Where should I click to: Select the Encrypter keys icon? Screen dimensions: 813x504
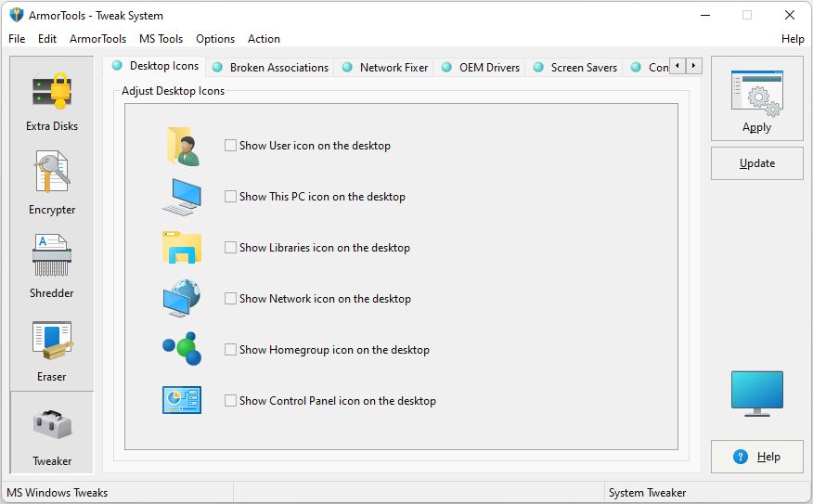(52, 174)
